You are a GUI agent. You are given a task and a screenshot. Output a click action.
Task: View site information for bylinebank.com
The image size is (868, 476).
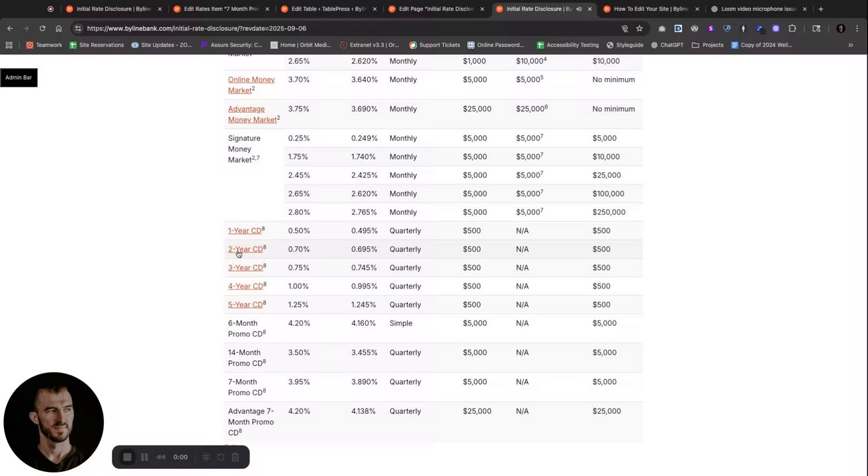[x=78, y=28]
